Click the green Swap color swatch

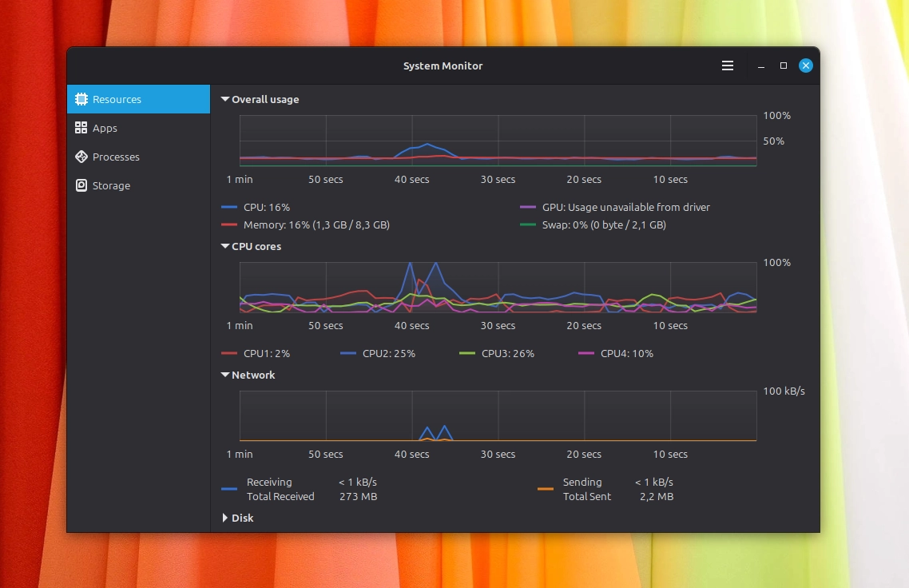click(x=527, y=224)
